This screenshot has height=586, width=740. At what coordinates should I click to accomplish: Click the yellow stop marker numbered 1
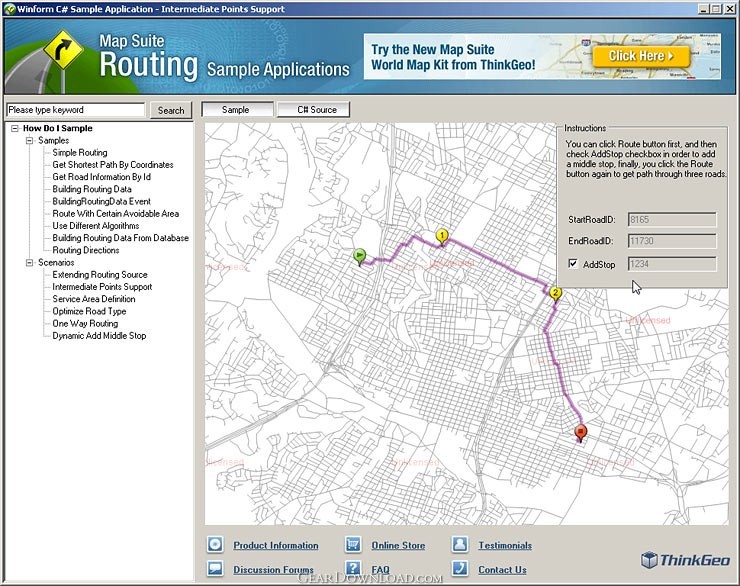tap(442, 237)
